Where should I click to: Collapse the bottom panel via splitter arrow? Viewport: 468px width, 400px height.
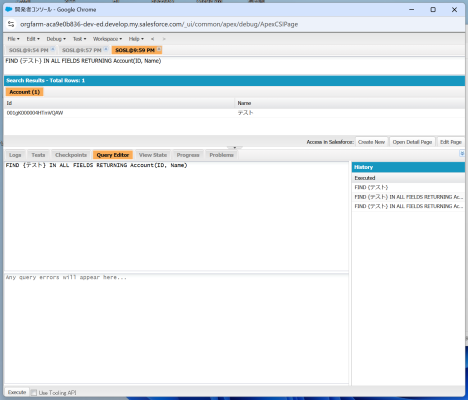pos(235,147)
